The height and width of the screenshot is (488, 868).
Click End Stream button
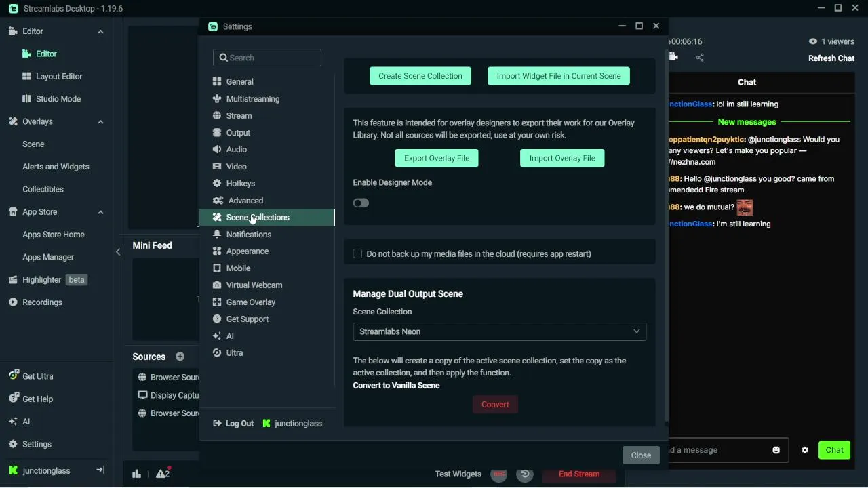click(x=579, y=474)
